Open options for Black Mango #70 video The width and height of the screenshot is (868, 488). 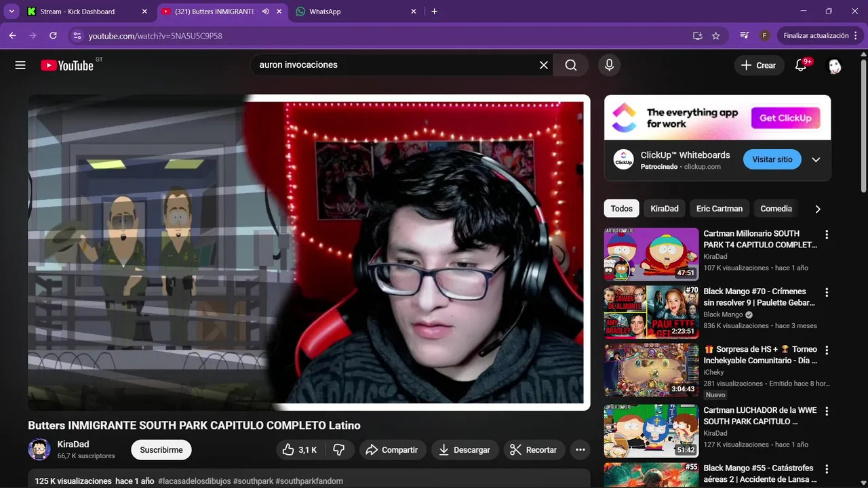pyautogui.click(x=827, y=293)
